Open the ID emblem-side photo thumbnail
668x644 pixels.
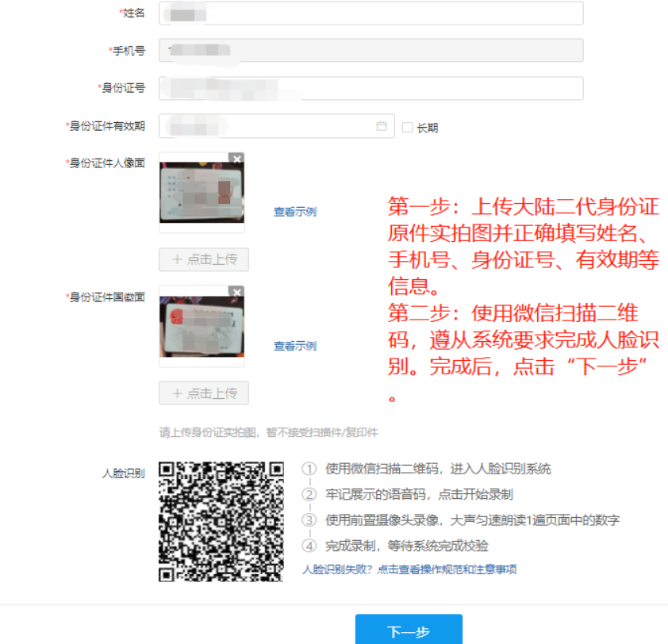[202, 327]
